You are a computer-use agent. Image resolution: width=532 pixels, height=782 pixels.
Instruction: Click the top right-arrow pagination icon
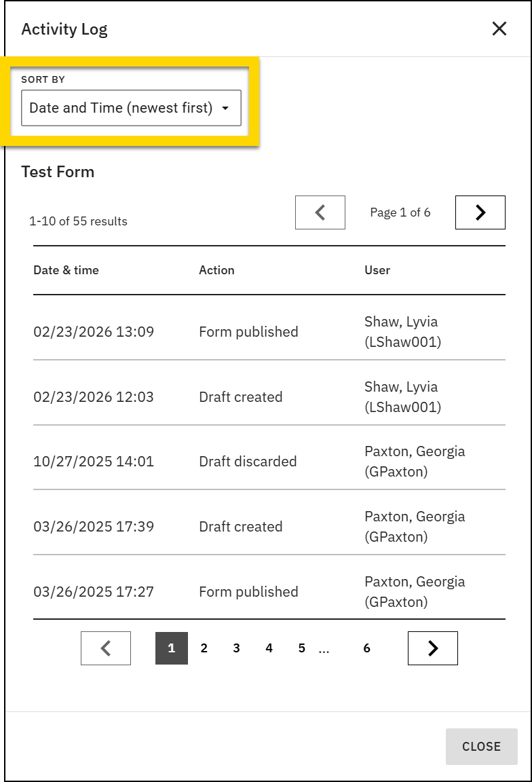click(480, 212)
